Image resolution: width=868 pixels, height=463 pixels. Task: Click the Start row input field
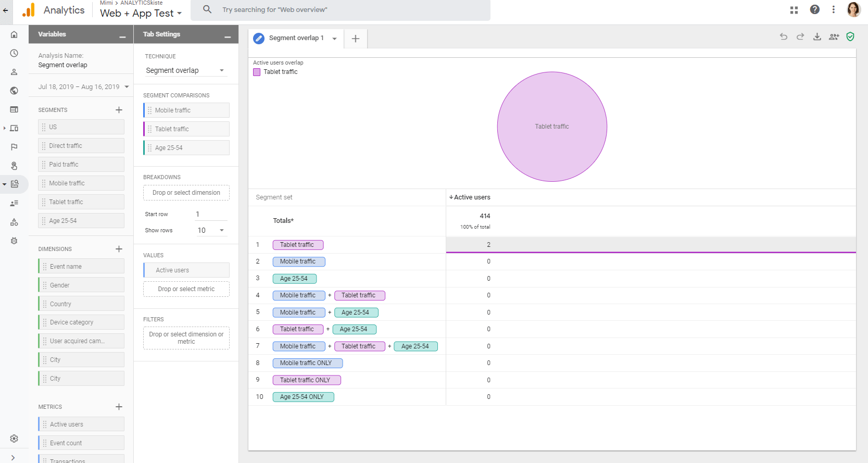(210, 214)
